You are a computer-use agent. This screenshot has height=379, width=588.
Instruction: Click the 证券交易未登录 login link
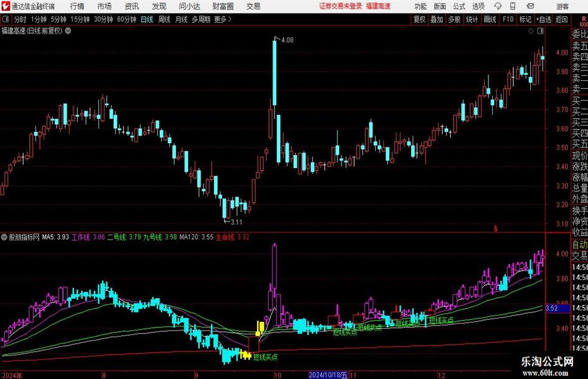click(340, 6)
